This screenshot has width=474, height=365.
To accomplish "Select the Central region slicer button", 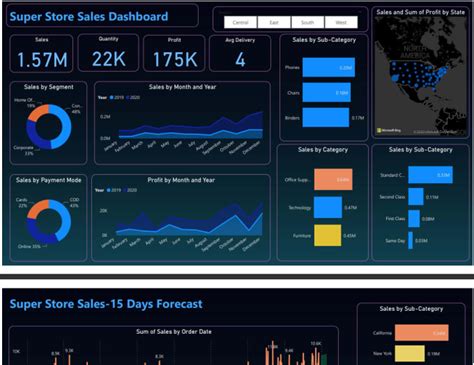I will tap(240, 23).
